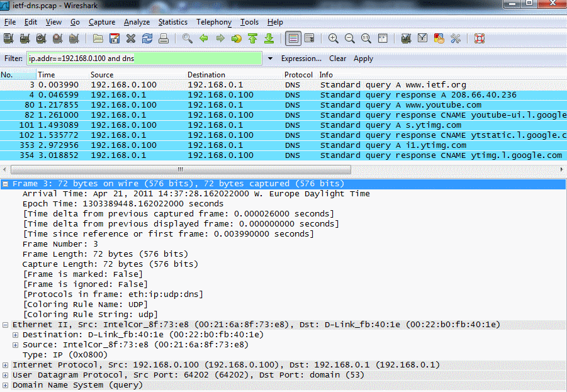567x392 pixels.
Task: Click the Expression... filter button
Action: (301, 59)
